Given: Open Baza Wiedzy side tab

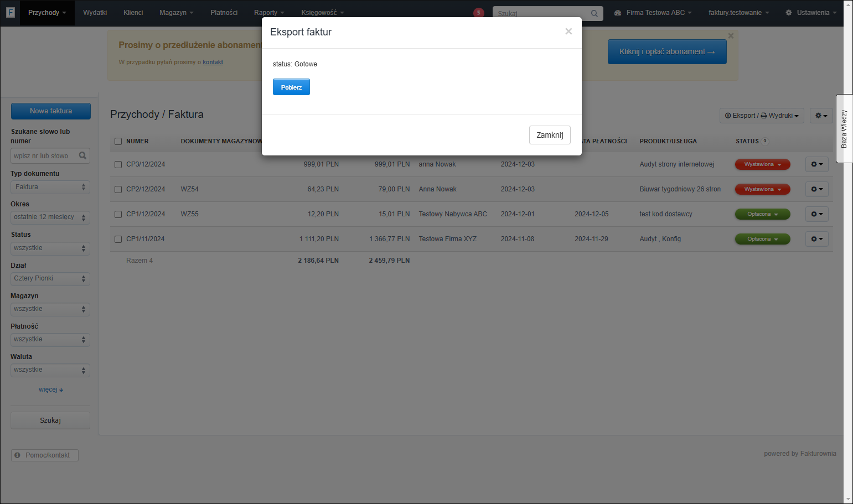Looking at the screenshot, I should click(844, 128).
